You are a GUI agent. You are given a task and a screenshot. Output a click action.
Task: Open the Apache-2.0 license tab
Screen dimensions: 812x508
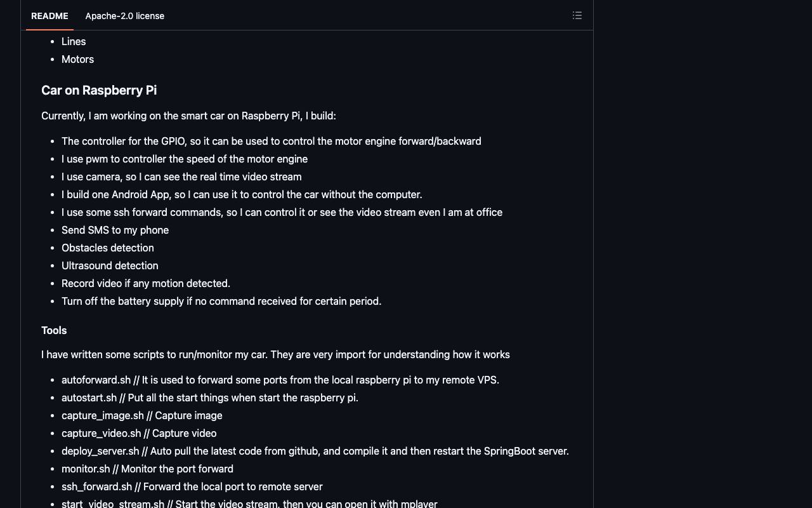pyautogui.click(x=125, y=16)
